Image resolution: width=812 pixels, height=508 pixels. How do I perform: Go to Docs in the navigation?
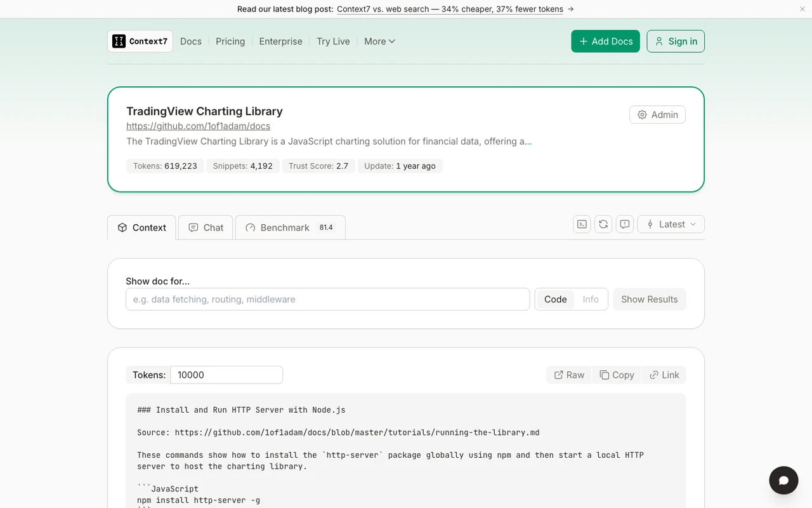pyautogui.click(x=191, y=41)
